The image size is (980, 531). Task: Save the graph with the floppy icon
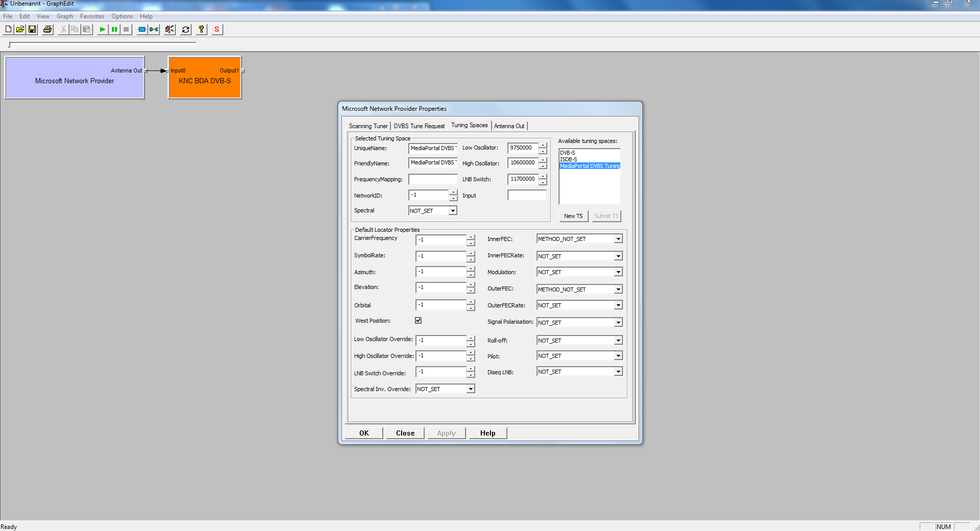tap(32, 30)
